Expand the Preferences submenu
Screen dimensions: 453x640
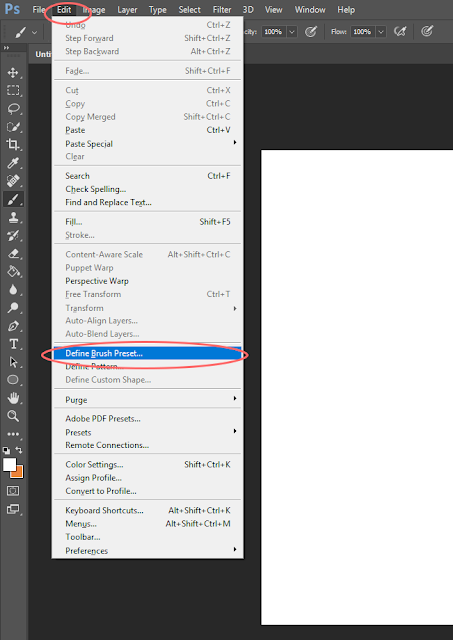148,551
